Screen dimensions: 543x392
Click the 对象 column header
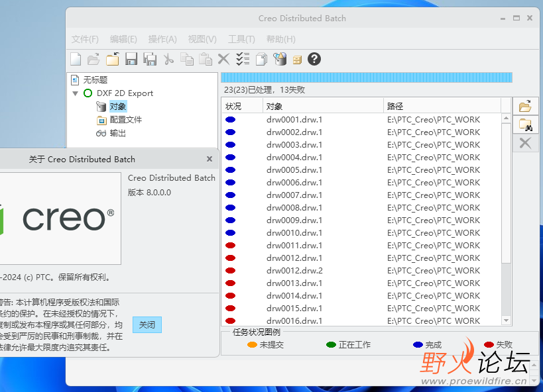point(323,106)
